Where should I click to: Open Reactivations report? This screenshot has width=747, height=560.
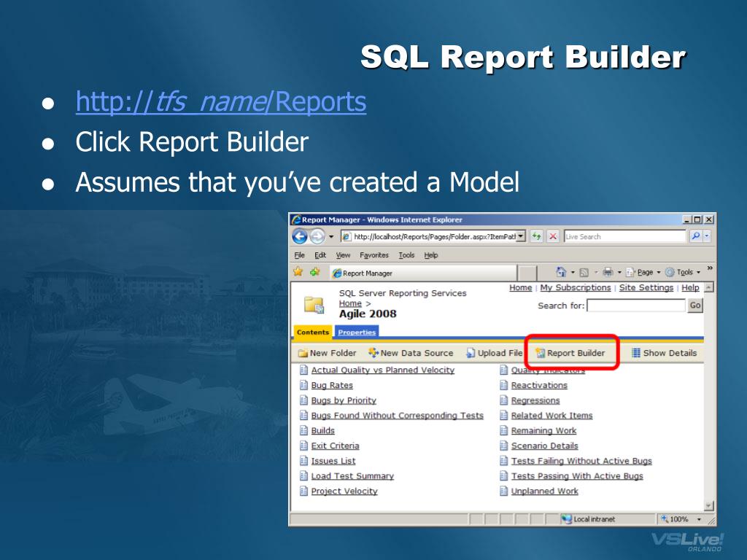[x=539, y=385]
